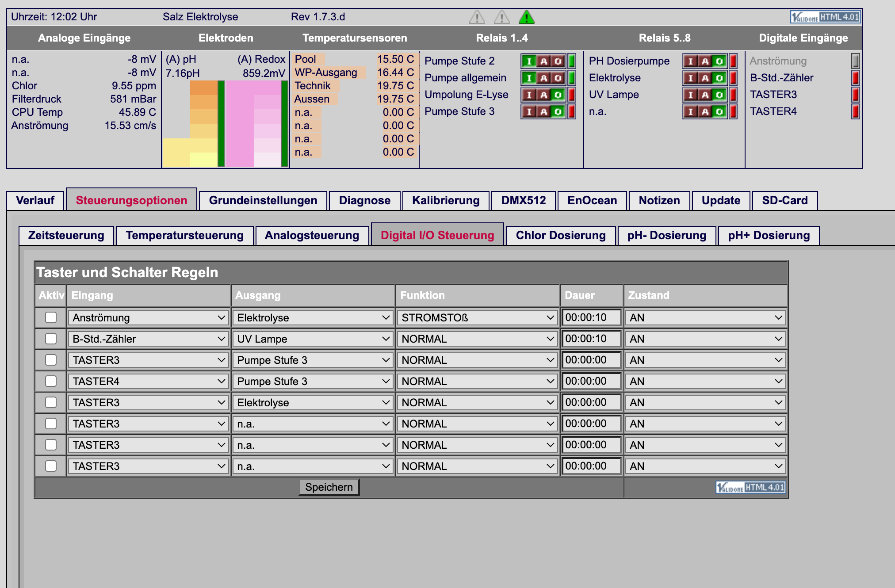Open the Ausgang dropdown showing UV Lampe
The image size is (895, 588).
313,339
